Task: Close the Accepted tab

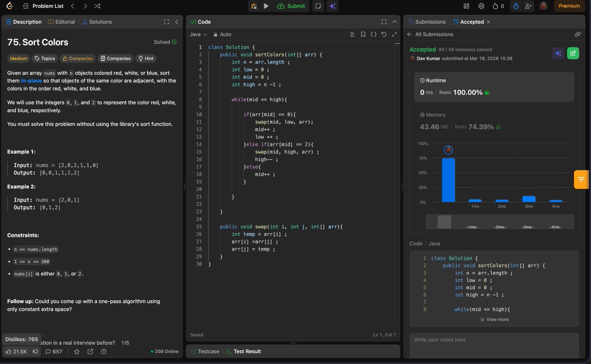Action: click(x=489, y=22)
